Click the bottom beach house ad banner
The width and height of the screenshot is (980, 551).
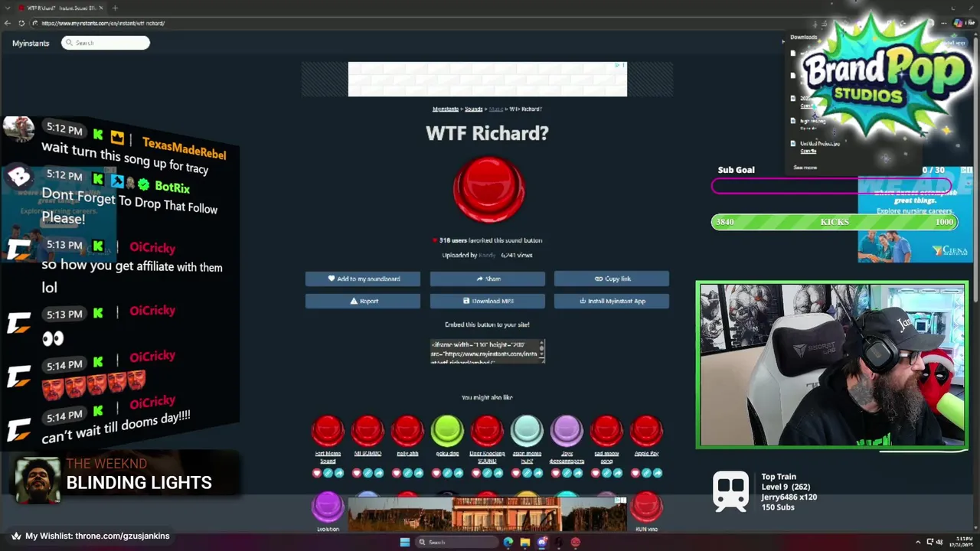[487, 514]
